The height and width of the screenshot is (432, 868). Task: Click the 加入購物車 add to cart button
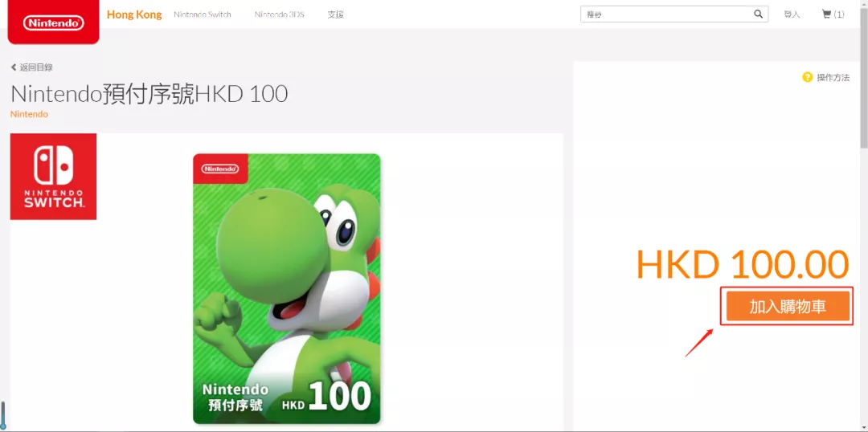(788, 307)
